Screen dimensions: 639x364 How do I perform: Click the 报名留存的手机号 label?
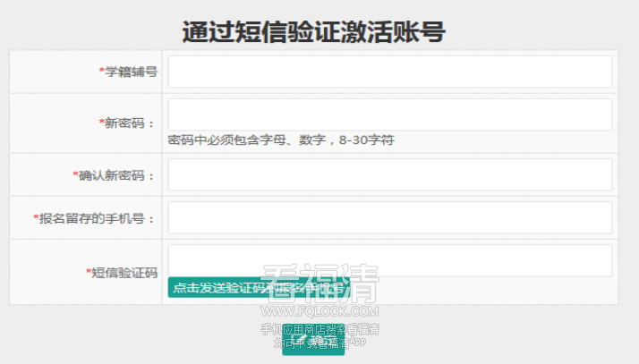[x=91, y=218]
